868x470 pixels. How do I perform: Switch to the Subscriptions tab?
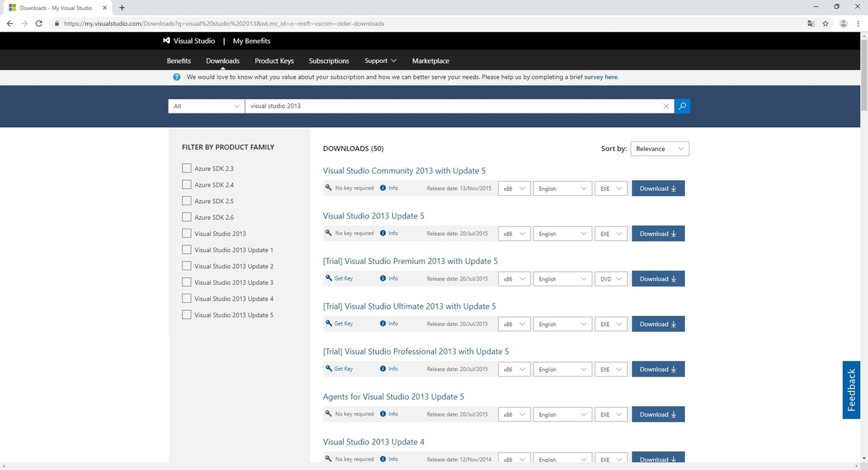pos(329,61)
